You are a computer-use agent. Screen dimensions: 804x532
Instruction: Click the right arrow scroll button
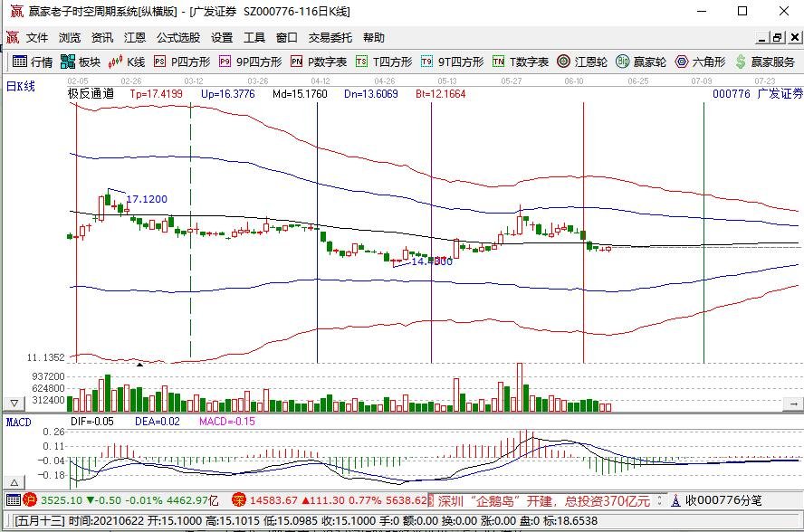coord(793,404)
